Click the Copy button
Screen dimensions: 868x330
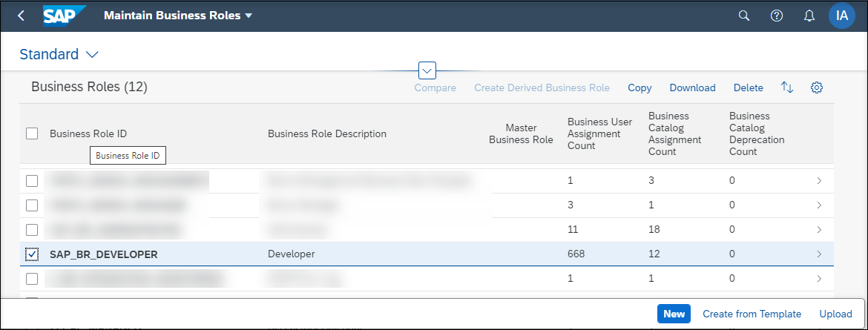[640, 88]
